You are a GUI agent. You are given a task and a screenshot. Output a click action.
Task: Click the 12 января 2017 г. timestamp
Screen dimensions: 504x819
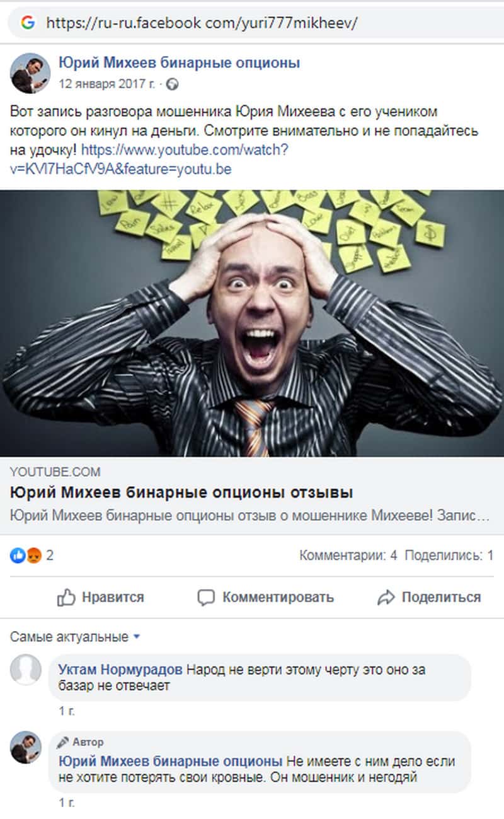coord(107,83)
